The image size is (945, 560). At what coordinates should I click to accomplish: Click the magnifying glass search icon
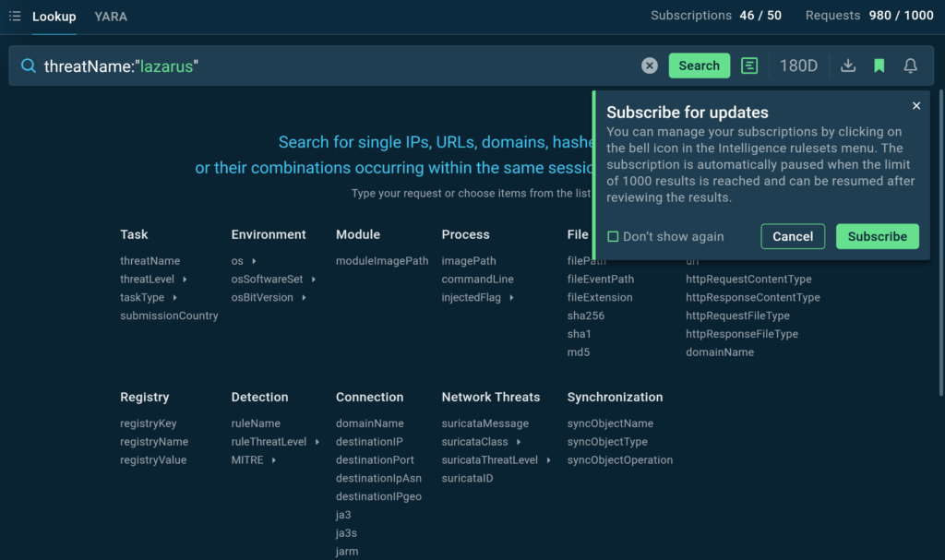tap(29, 66)
